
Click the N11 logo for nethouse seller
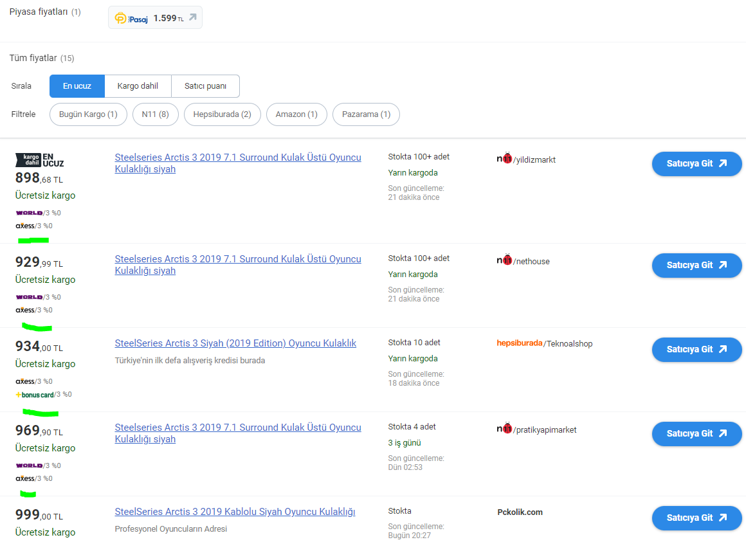(x=505, y=260)
